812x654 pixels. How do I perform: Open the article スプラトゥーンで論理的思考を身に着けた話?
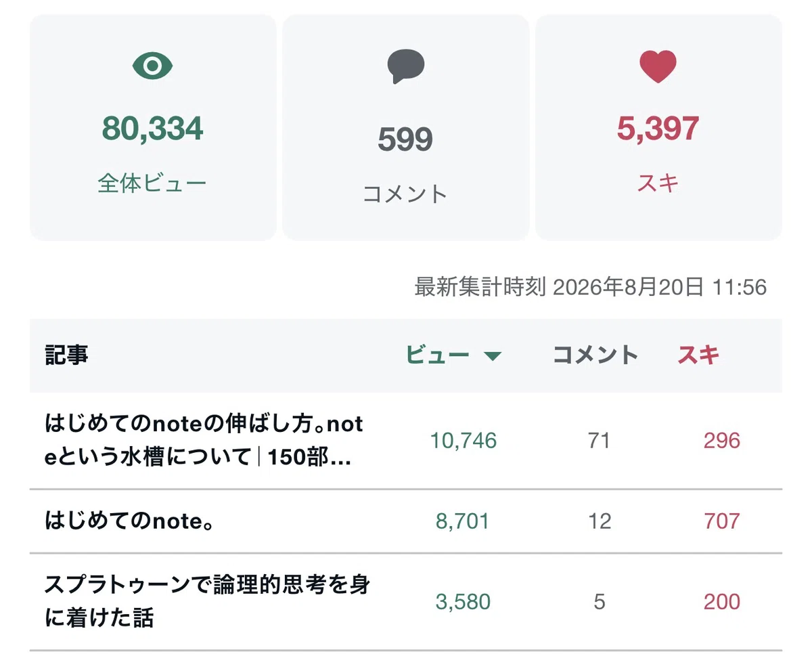click(207, 601)
